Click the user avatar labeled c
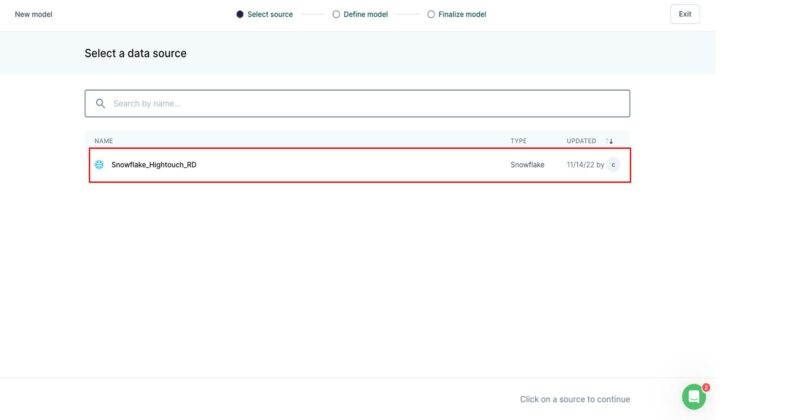Image resolution: width=800 pixels, height=420 pixels. coord(613,164)
